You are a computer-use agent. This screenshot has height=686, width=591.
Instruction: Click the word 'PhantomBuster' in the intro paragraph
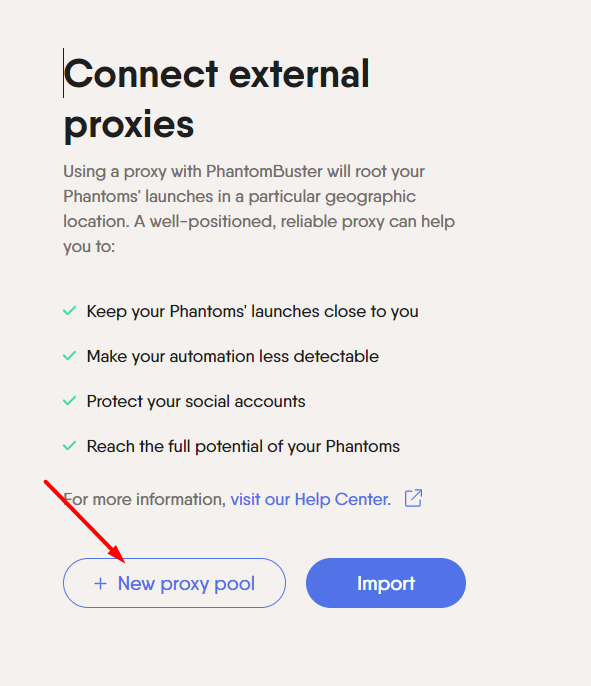[x=264, y=171]
